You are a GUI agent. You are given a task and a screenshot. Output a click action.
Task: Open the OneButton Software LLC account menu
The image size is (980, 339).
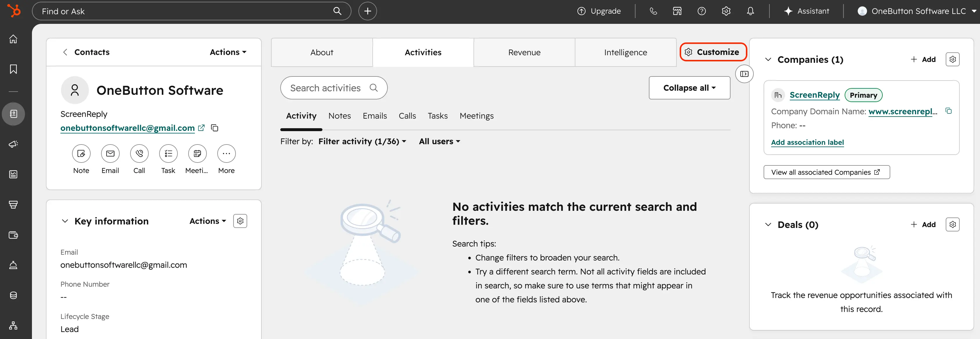tap(917, 11)
